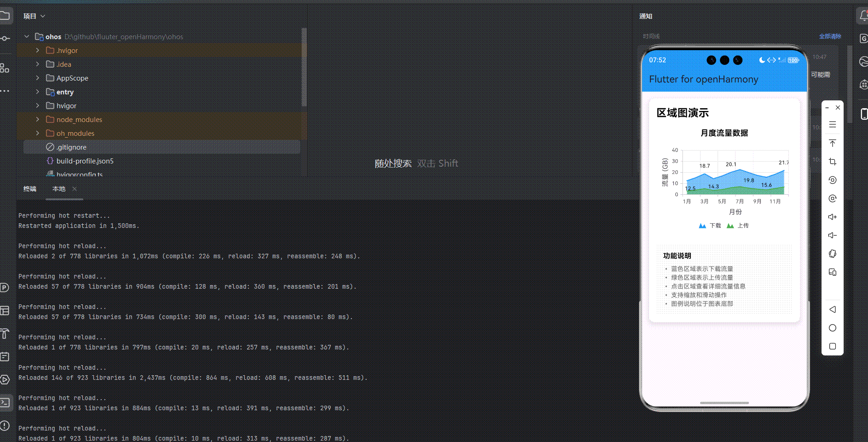Screen dimensions: 868x442
Task: Switch to the 本地 terminal tab
Action: pos(59,189)
